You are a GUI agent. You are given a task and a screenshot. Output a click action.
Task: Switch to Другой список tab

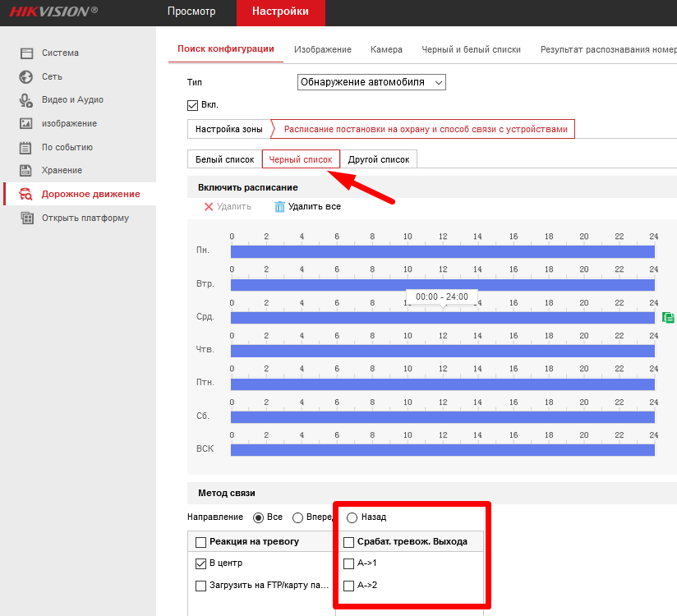tap(378, 159)
